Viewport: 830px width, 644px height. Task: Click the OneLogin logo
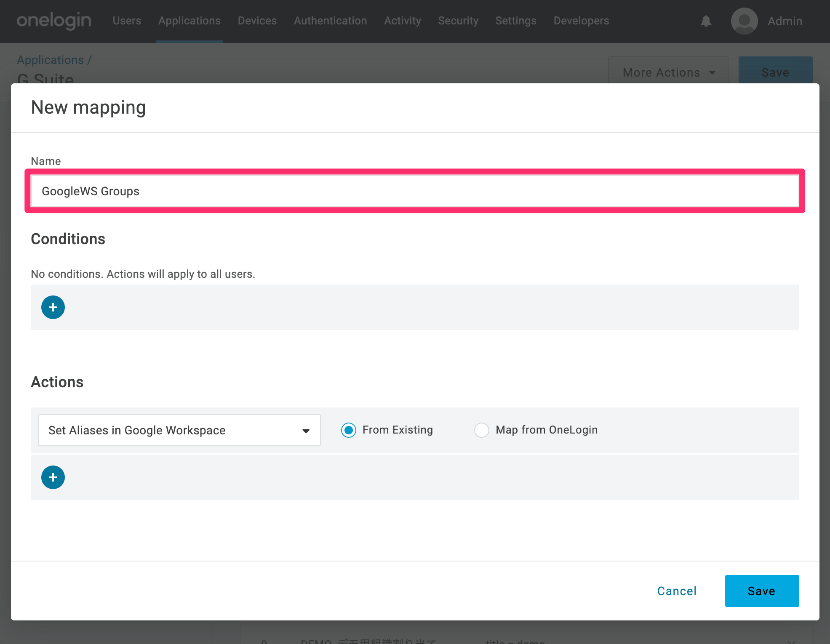click(54, 21)
